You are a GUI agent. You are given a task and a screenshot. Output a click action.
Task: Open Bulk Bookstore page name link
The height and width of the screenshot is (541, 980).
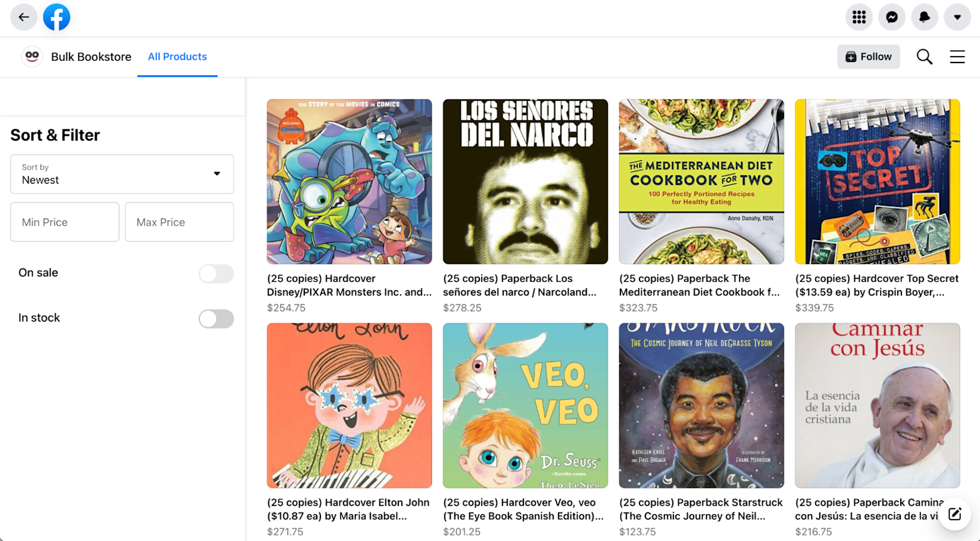(x=91, y=57)
